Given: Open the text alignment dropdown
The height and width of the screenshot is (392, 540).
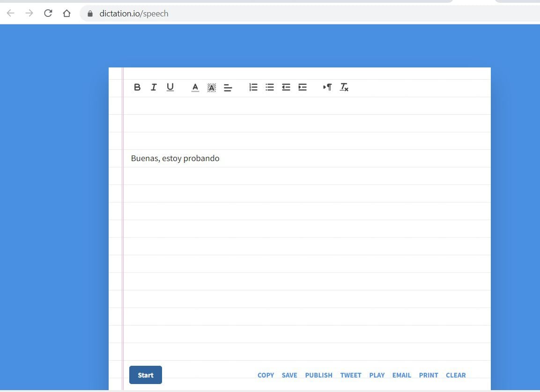Looking at the screenshot, I should (228, 88).
